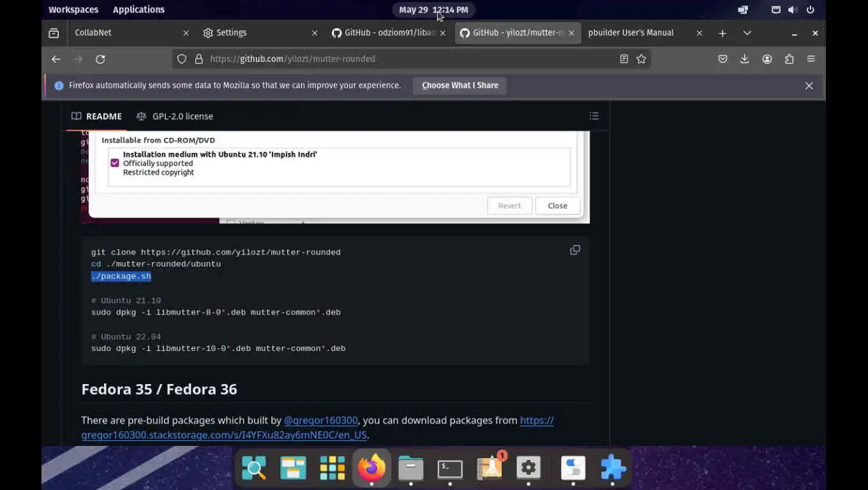Click the network status icon in top bar
This screenshot has width=868, height=490.
click(x=776, y=10)
